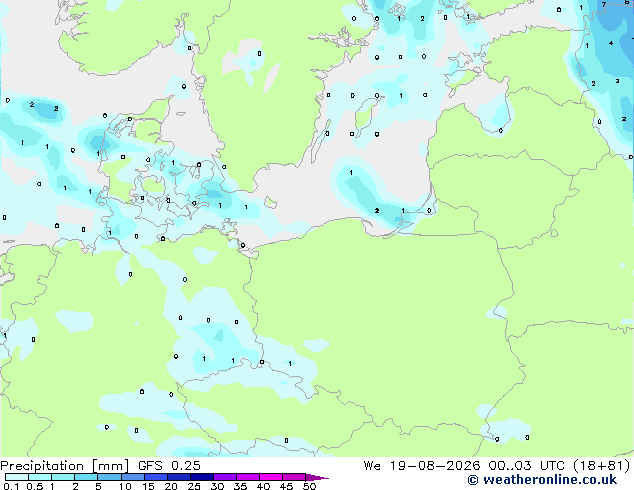Click the legend label '10'
The width and height of the screenshot is (634, 490).
coord(125,486)
